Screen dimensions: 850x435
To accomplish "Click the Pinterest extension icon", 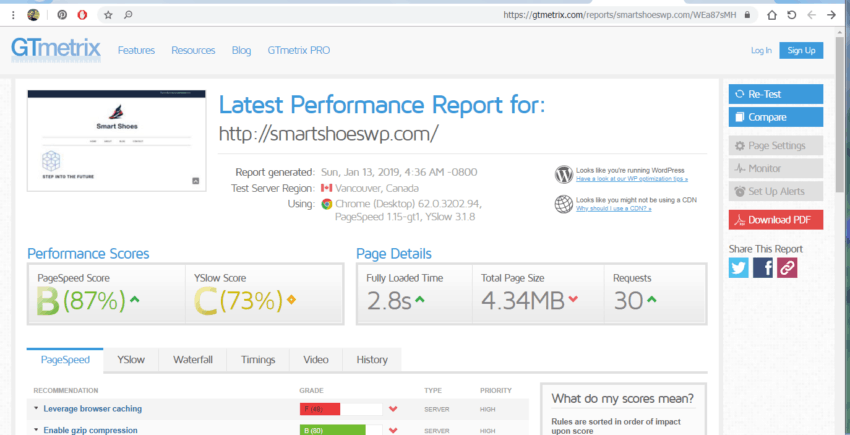I will [x=62, y=15].
